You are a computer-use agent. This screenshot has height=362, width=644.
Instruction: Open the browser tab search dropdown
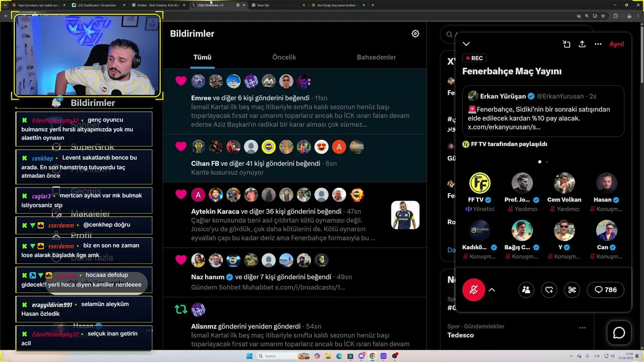point(5,5)
